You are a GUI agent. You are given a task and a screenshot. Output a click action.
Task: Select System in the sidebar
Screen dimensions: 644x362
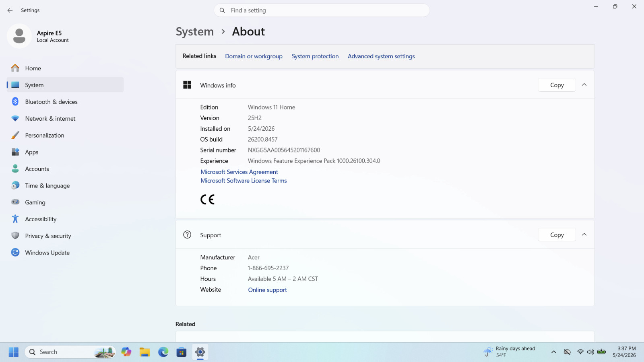tap(65, 85)
